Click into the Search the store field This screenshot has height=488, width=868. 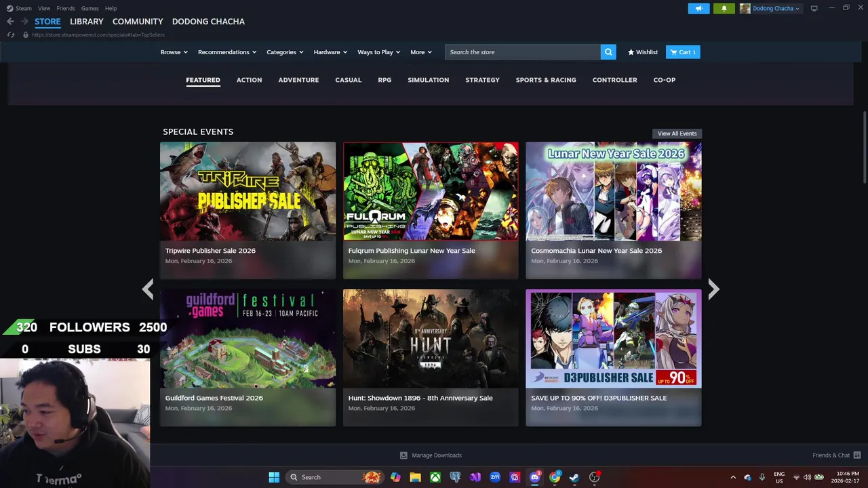pos(523,52)
